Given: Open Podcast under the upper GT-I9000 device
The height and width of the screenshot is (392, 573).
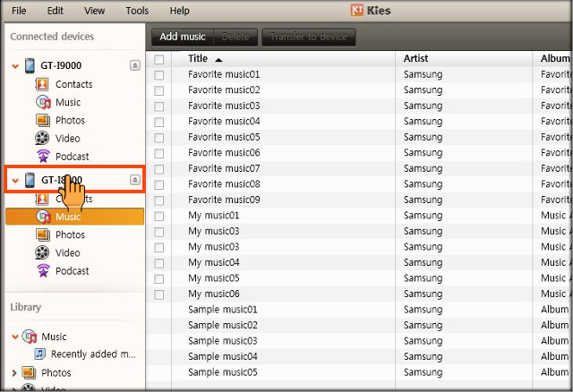Looking at the screenshot, I should [x=72, y=157].
